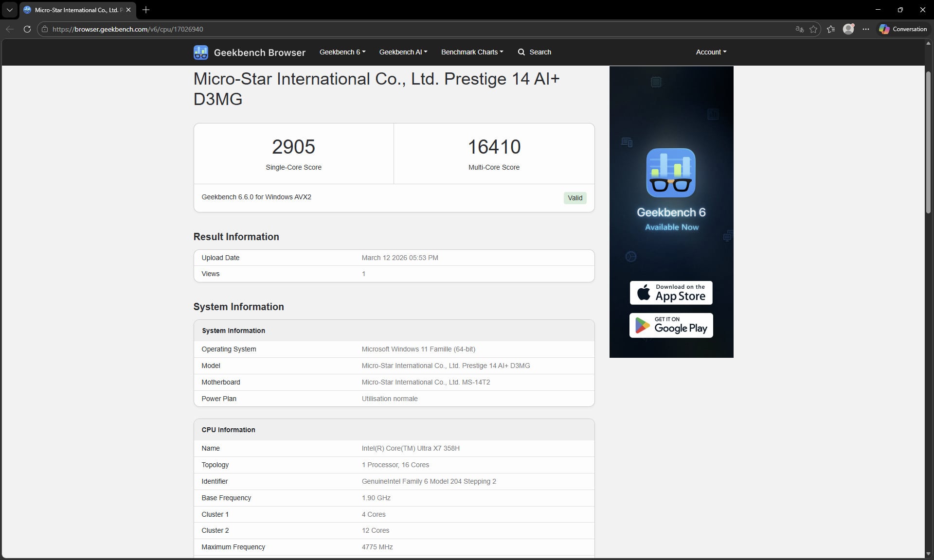Image resolution: width=934 pixels, height=560 pixels.
Task: Select the 16410 multi-core score
Action: click(494, 147)
